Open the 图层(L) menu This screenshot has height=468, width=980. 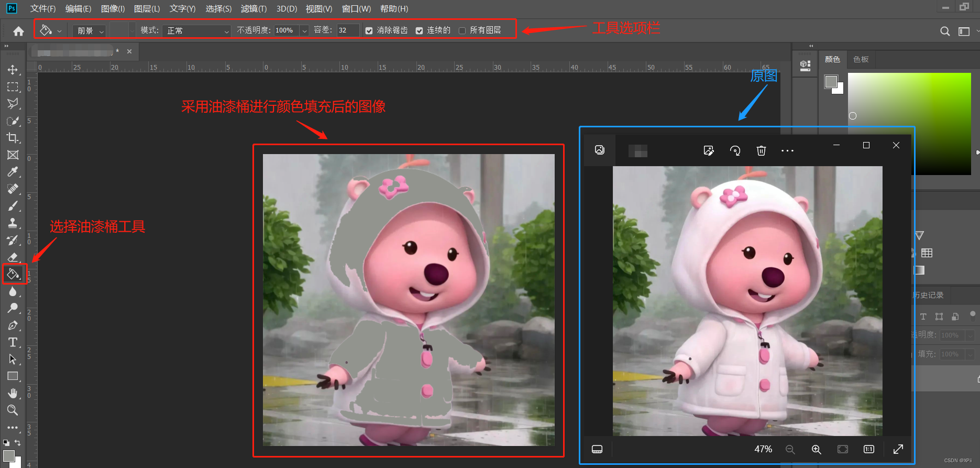147,8
